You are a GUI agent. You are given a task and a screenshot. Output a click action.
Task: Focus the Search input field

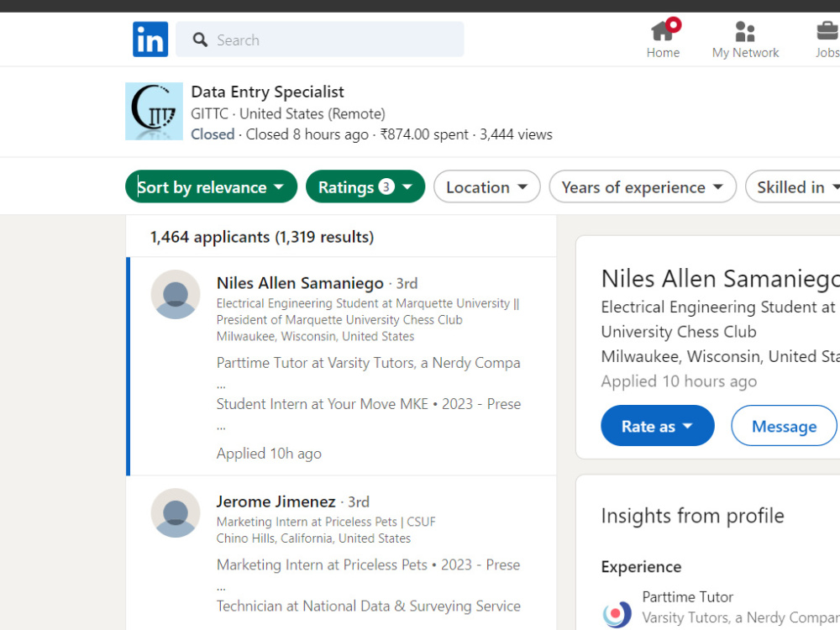click(x=320, y=39)
